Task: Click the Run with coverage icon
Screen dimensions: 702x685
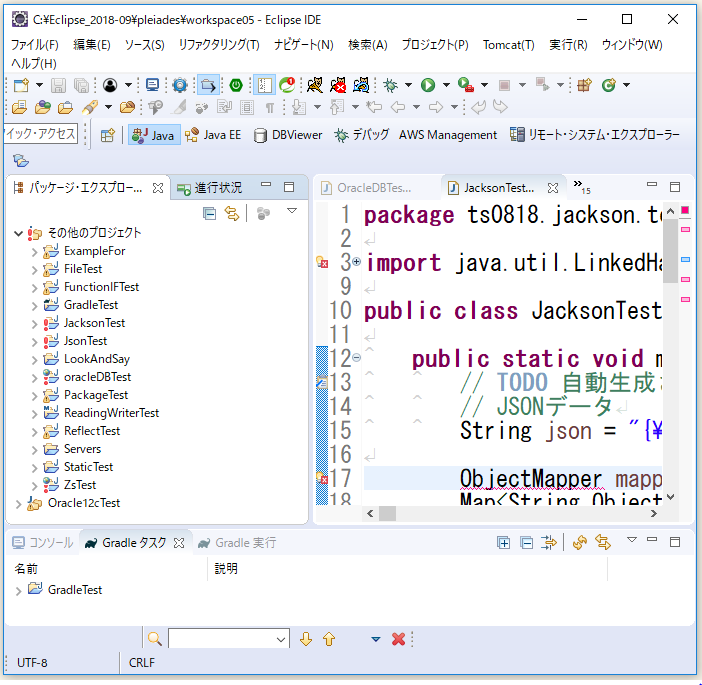Action: coord(466,85)
